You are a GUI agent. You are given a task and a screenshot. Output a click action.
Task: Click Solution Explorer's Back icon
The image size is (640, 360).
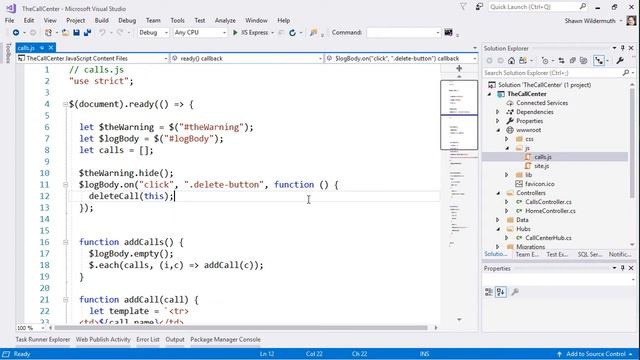click(x=489, y=60)
